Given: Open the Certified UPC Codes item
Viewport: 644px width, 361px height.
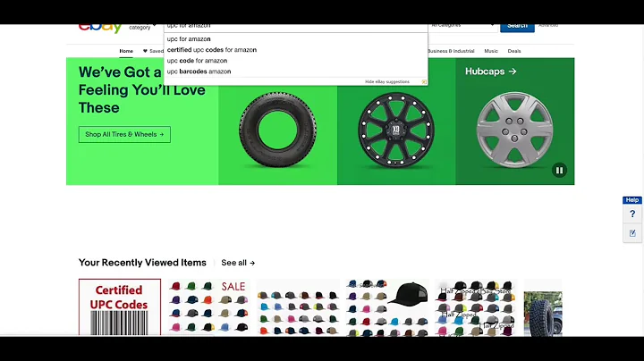Looking at the screenshot, I should [x=120, y=307].
